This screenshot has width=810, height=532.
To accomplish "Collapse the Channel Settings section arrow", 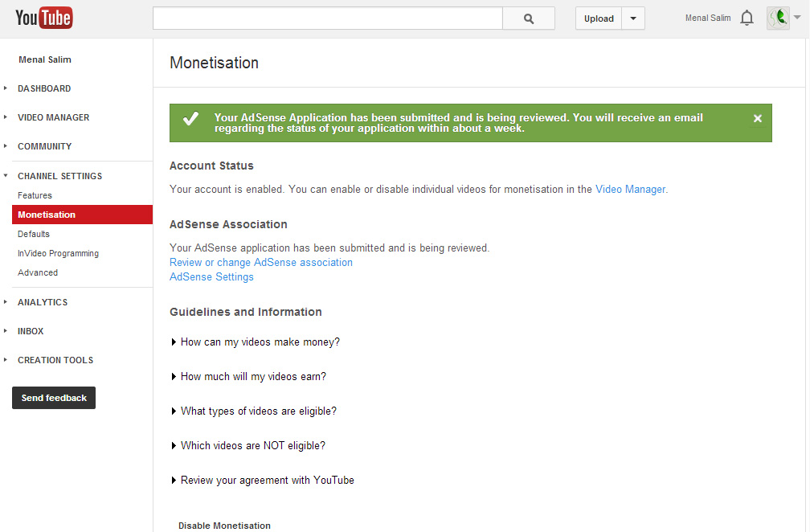I will (x=6, y=176).
